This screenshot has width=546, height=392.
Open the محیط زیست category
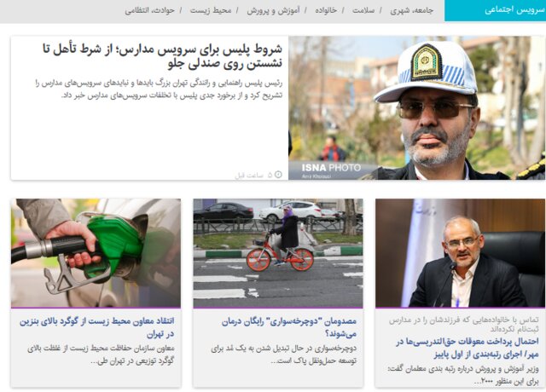211,10
